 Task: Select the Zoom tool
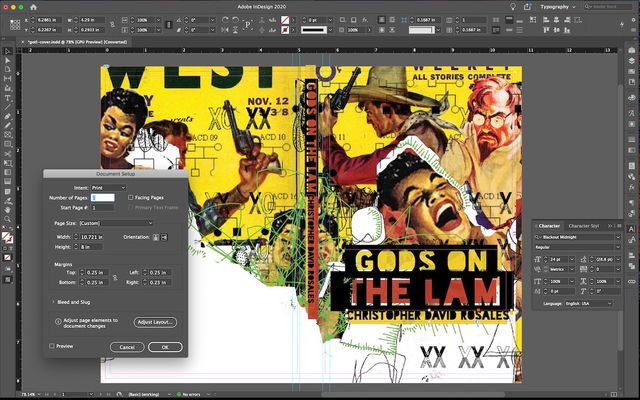click(7, 219)
